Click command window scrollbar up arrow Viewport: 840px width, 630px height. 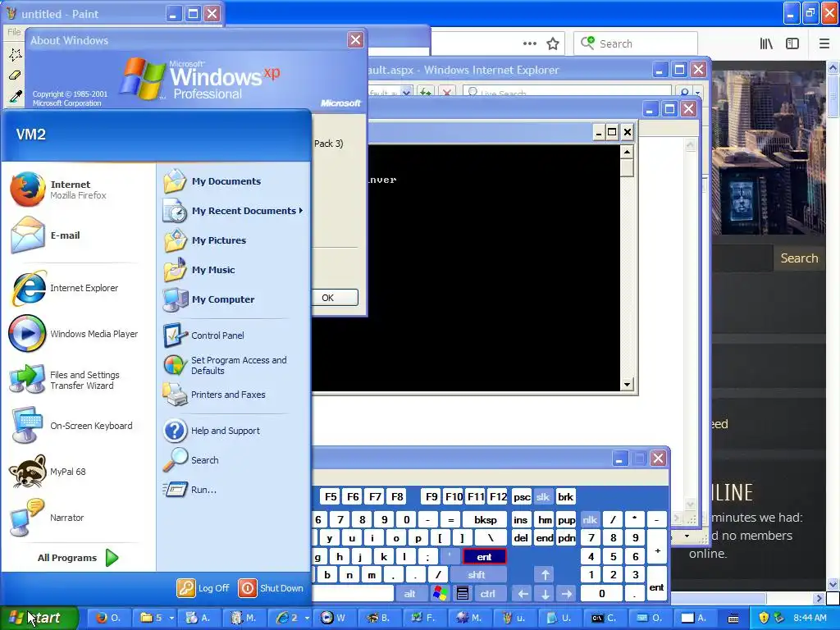pyautogui.click(x=627, y=152)
